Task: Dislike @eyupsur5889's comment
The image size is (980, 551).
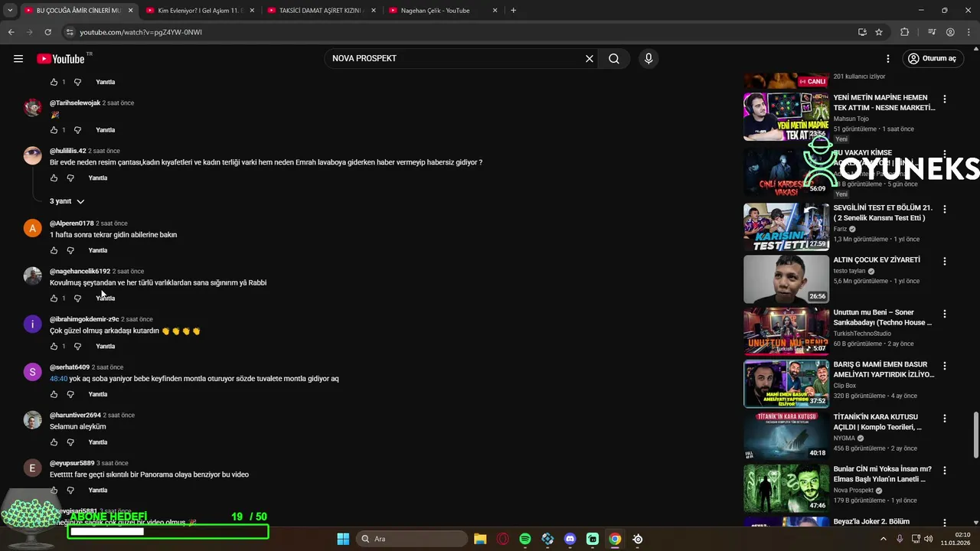Action: click(x=70, y=491)
